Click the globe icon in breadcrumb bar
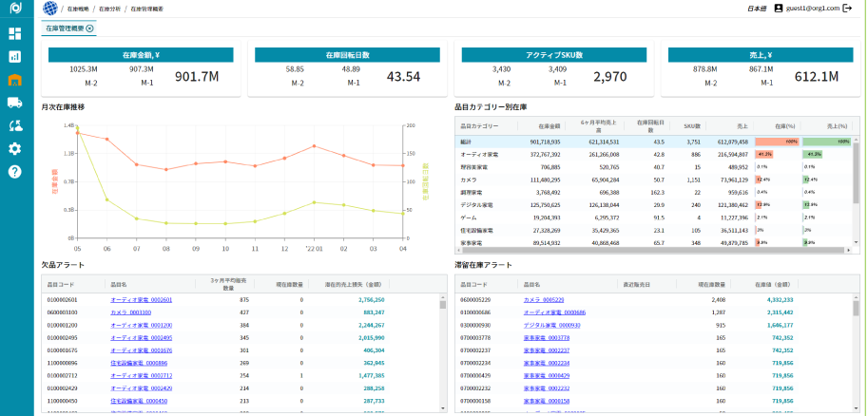This screenshot has width=868, height=416. [x=51, y=8]
